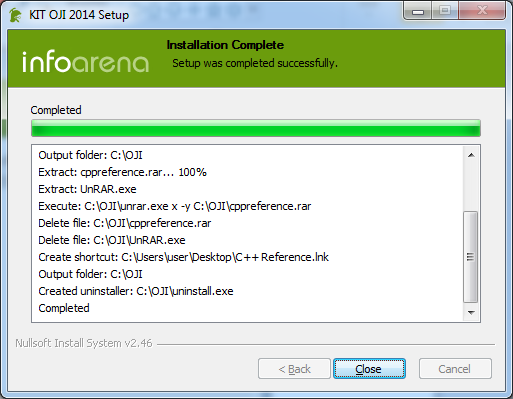Select the 'Execute: C:\OJI\unrar.exe' log line
513x399 pixels.
click(175, 206)
